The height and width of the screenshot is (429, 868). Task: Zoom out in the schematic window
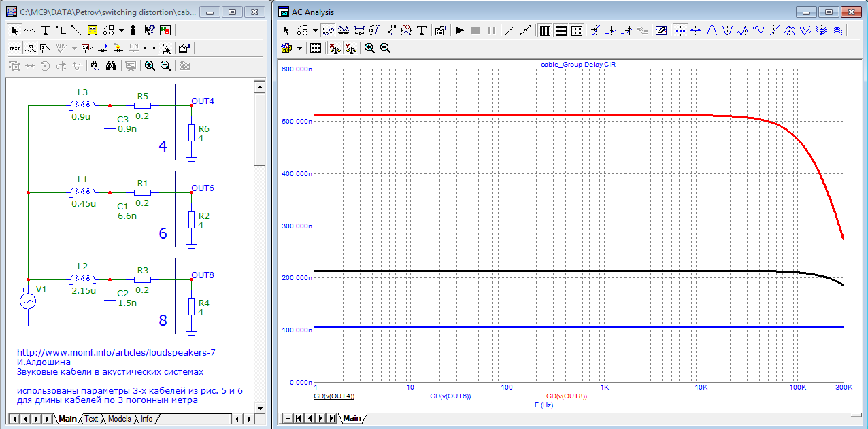tap(165, 66)
